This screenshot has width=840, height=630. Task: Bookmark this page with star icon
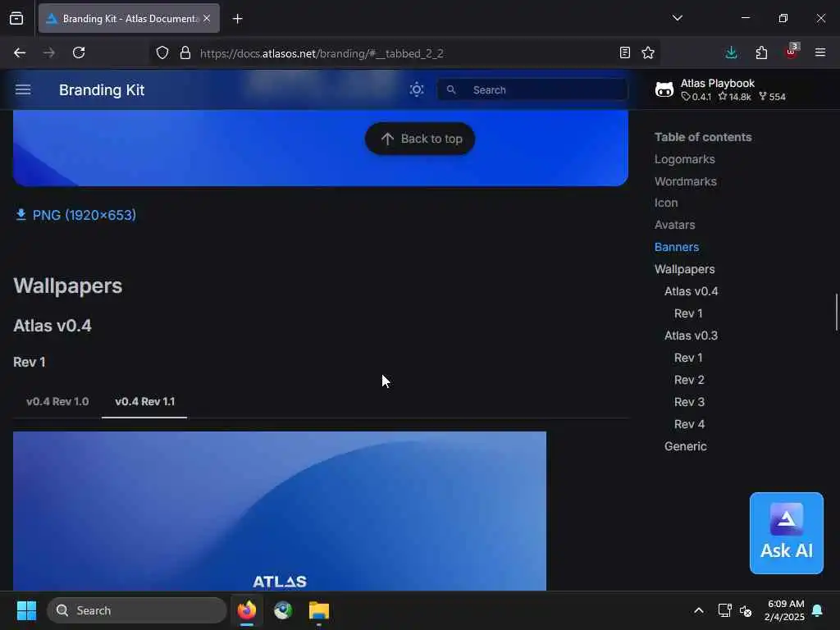tap(648, 52)
